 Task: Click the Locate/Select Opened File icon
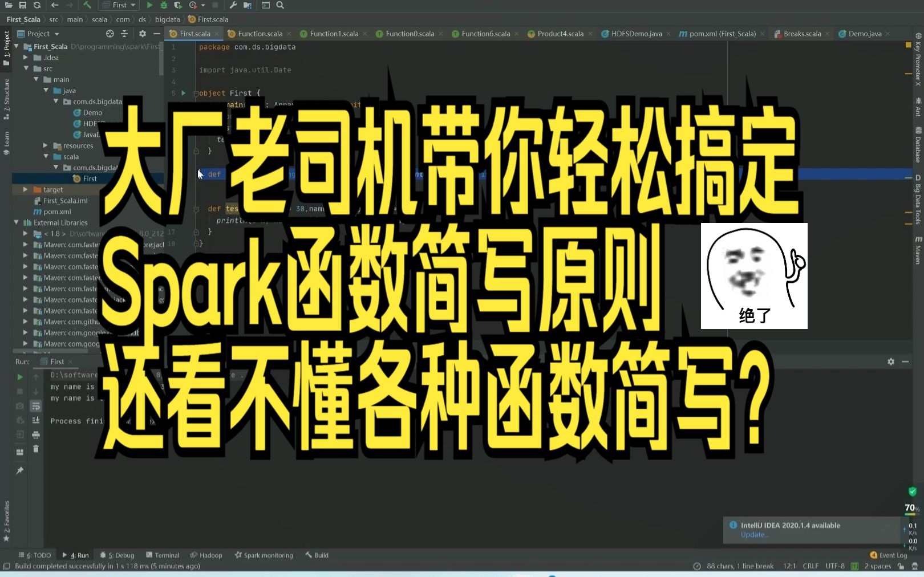pos(110,34)
